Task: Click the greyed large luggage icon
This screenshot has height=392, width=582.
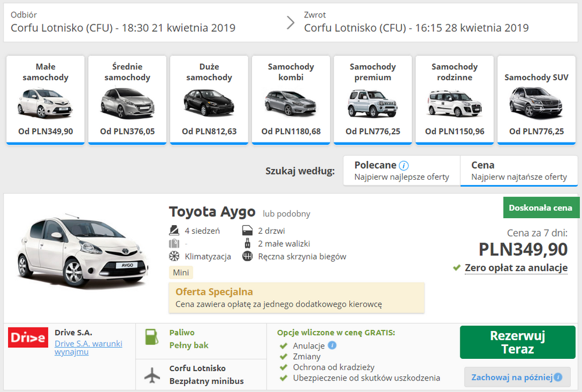Action: (x=174, y=244)
